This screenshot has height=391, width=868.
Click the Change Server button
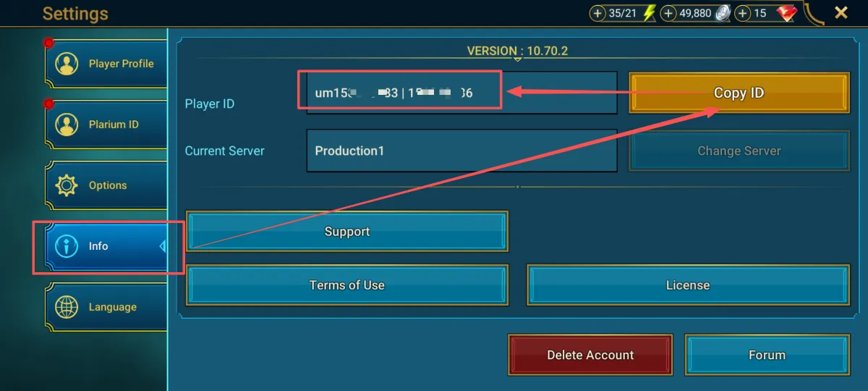click(739, 151)
